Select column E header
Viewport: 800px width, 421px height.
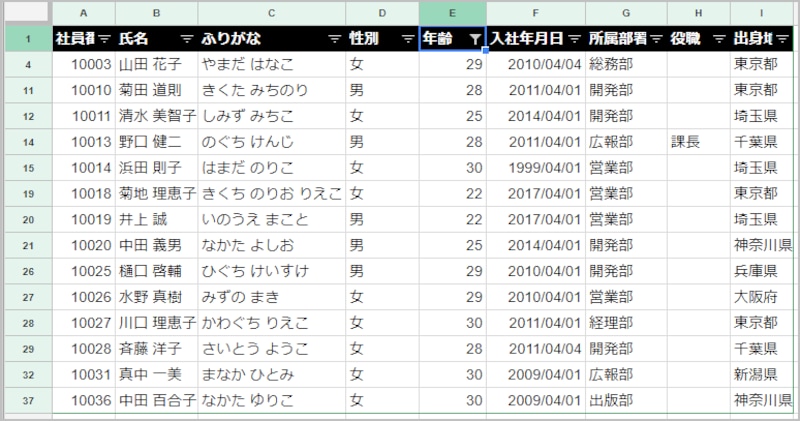(453, 13)
